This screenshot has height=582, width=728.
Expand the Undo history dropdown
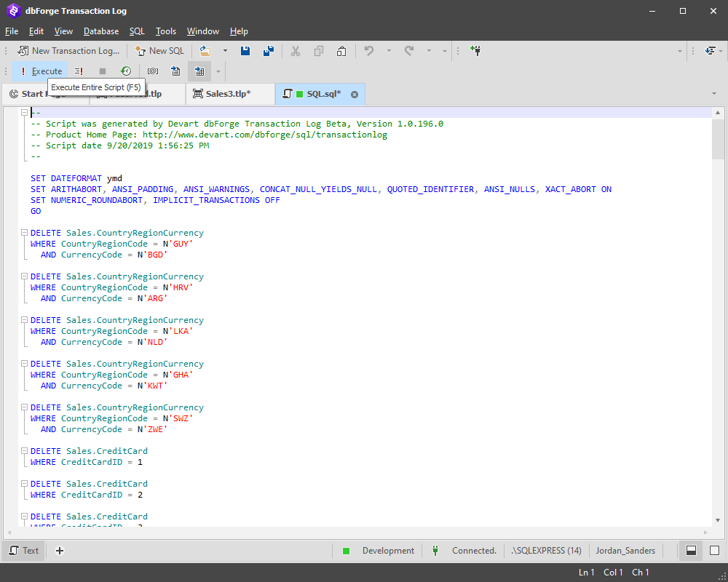coord(389,51)
